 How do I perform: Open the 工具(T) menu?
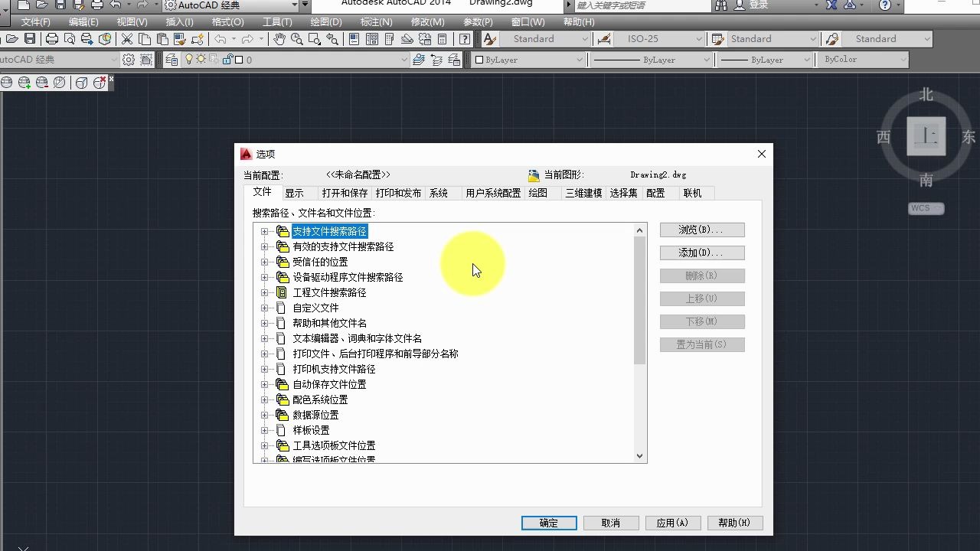pos(277,22)
